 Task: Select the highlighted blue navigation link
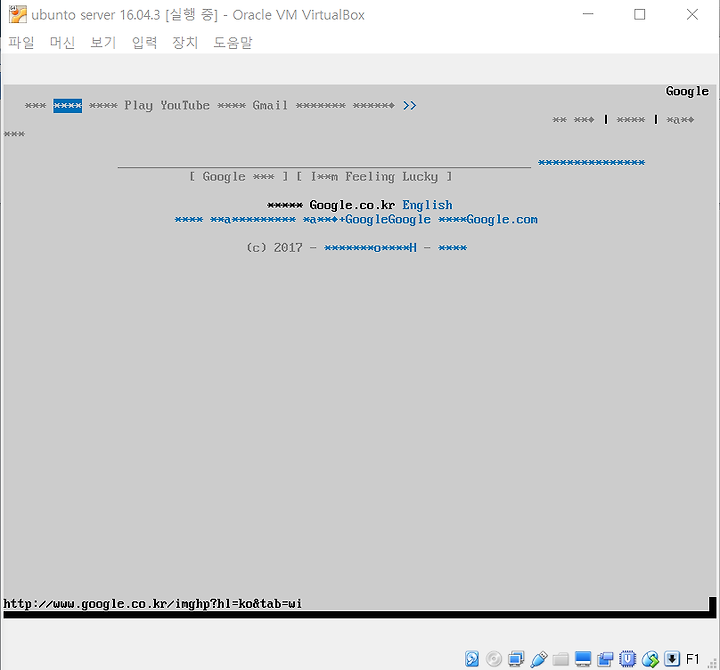point(68,106)
